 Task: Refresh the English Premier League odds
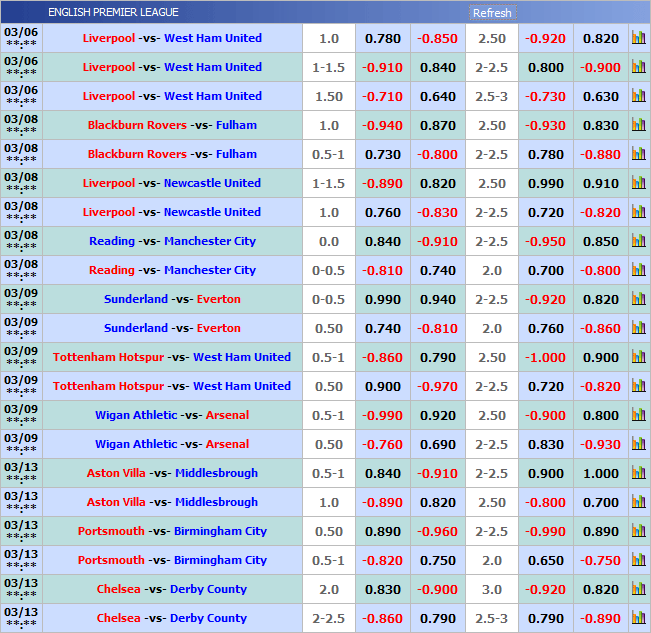tap(492, 13)
